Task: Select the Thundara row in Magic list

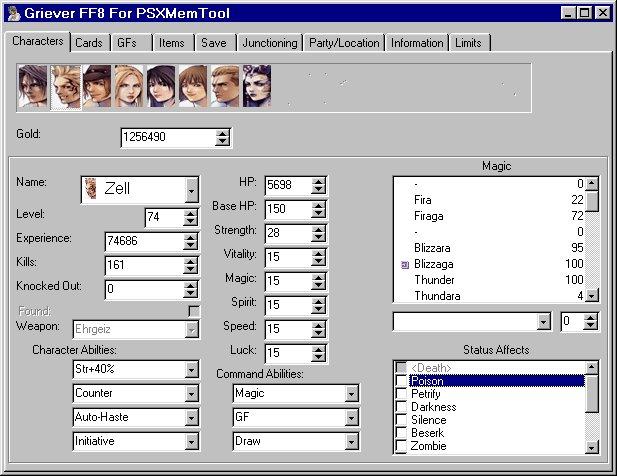Action: [x=489, y=296]
